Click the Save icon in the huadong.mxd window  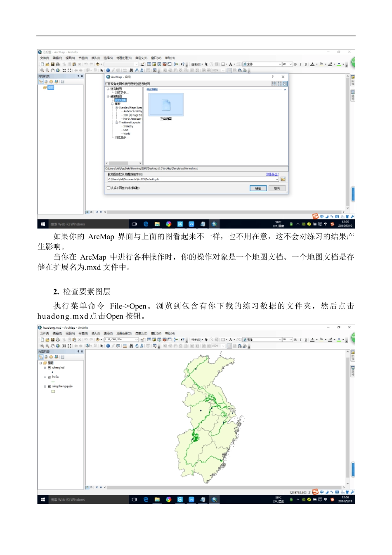(52, 339)
